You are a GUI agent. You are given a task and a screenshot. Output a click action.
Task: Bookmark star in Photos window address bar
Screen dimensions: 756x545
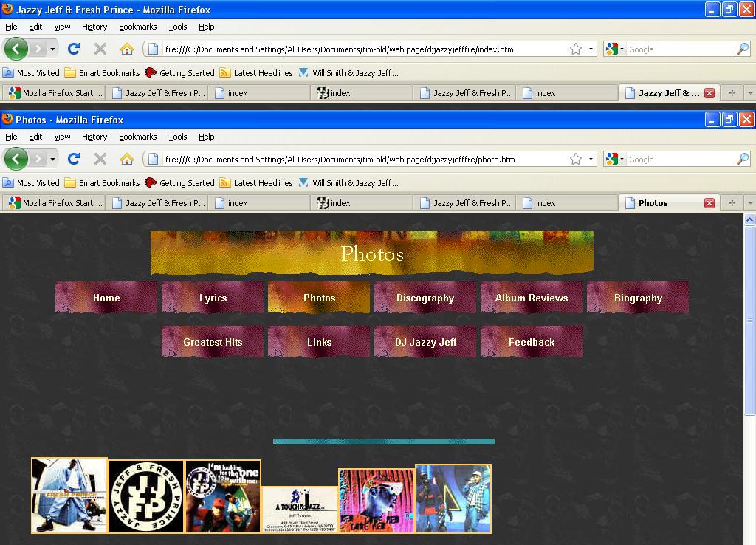(x=576, y=159)
